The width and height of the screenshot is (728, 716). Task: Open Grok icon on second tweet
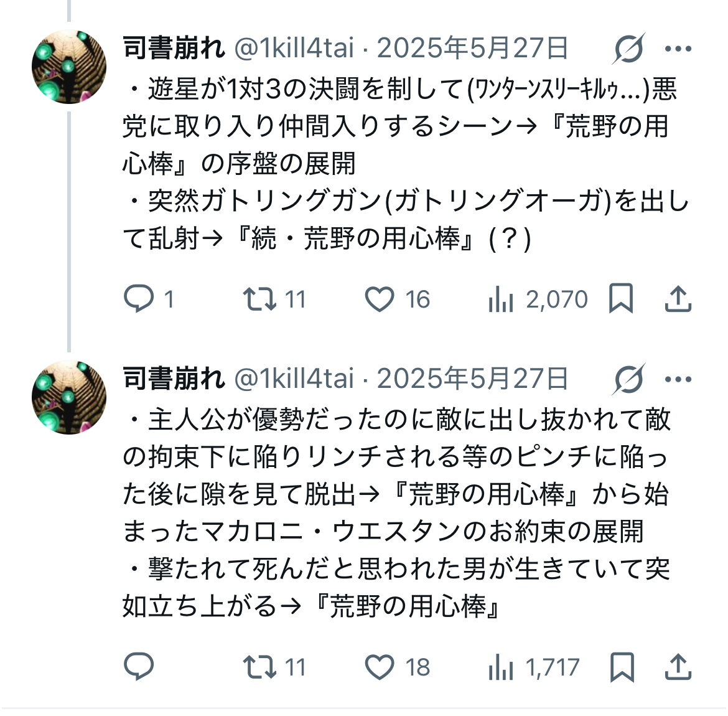628,379
